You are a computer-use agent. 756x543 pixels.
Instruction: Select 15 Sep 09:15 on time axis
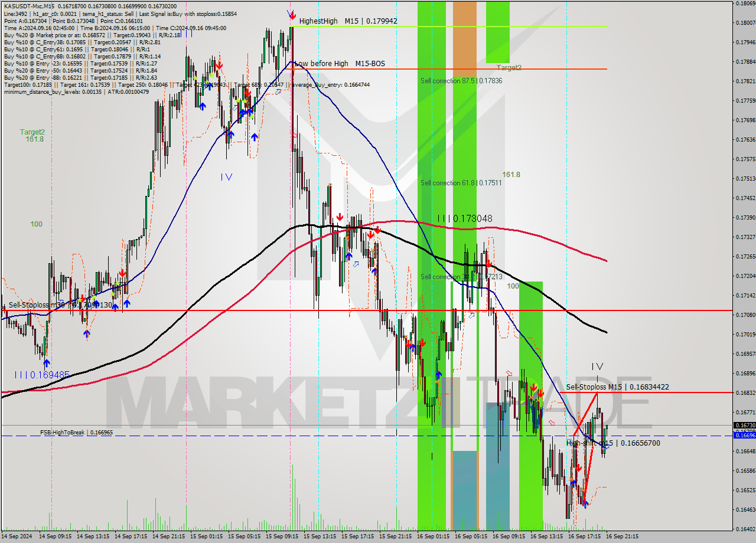pyautogui.click(x=282, y=537)
